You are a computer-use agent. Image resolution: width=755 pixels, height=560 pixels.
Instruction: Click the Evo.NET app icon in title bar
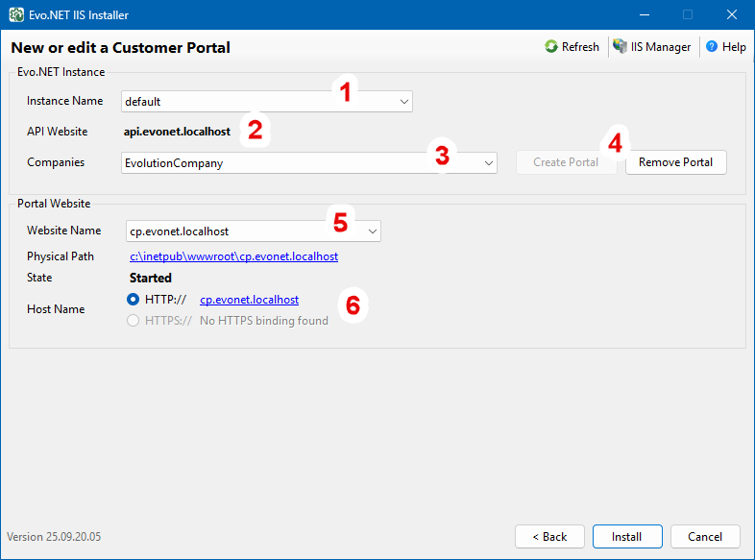(x=16, y=15)
